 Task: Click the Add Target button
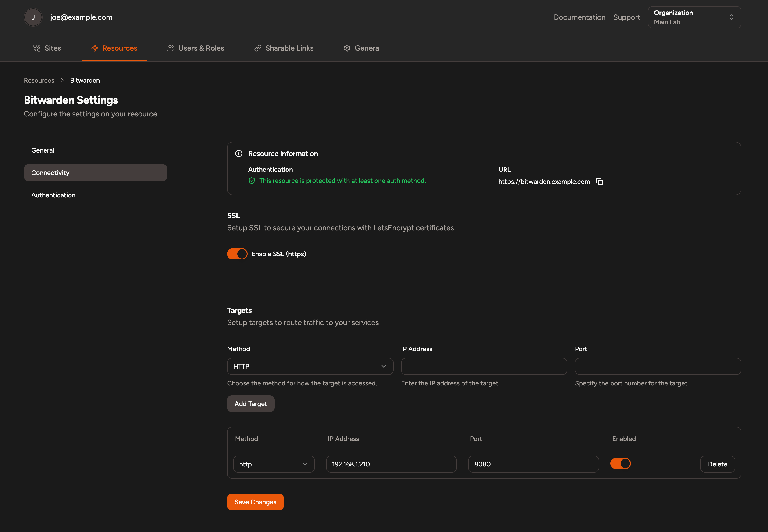pyautogui.click(x=251, y=404)
